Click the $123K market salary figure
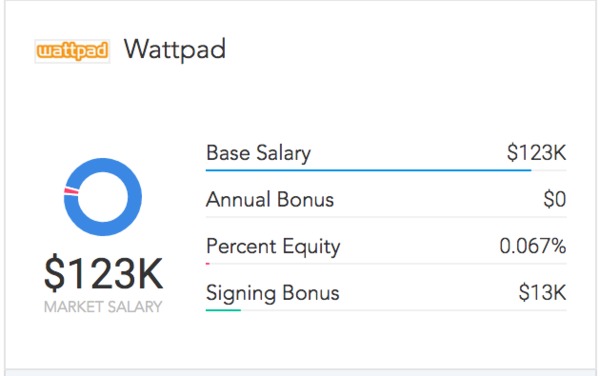The width and height of the screenshot is (600, 376). 103,273
